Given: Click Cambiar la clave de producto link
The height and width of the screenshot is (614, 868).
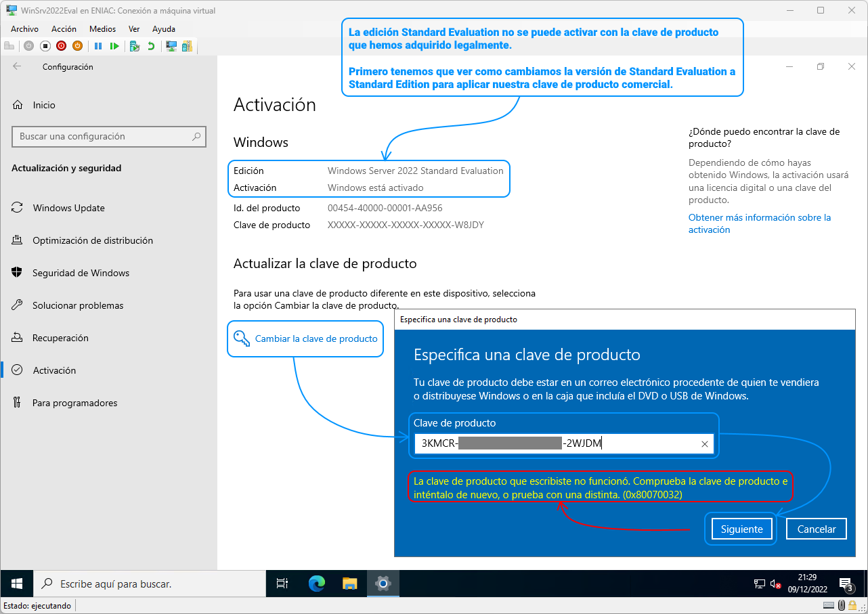Looking at the screenshot, I should (x=316, y=338).
